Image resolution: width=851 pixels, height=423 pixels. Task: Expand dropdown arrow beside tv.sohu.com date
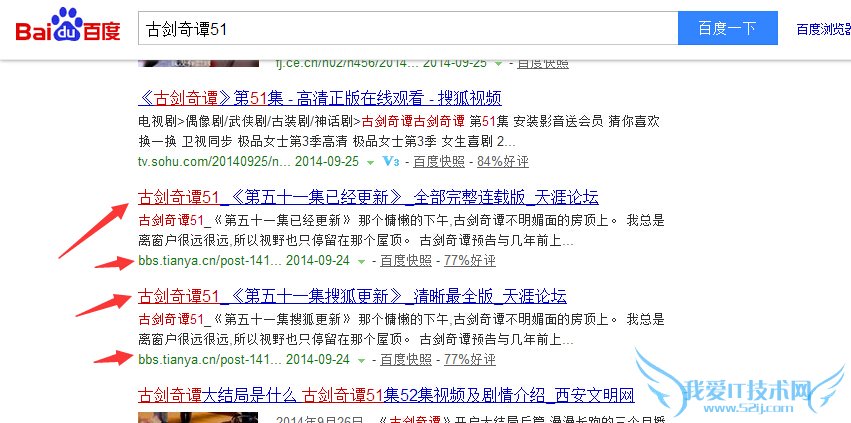coord(370,162)
